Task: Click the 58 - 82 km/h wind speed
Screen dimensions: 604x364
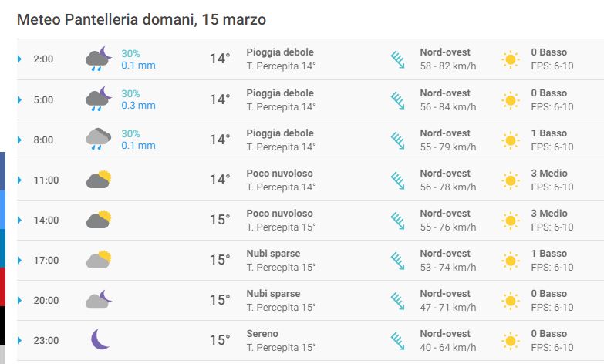Action: pos(448,66)
